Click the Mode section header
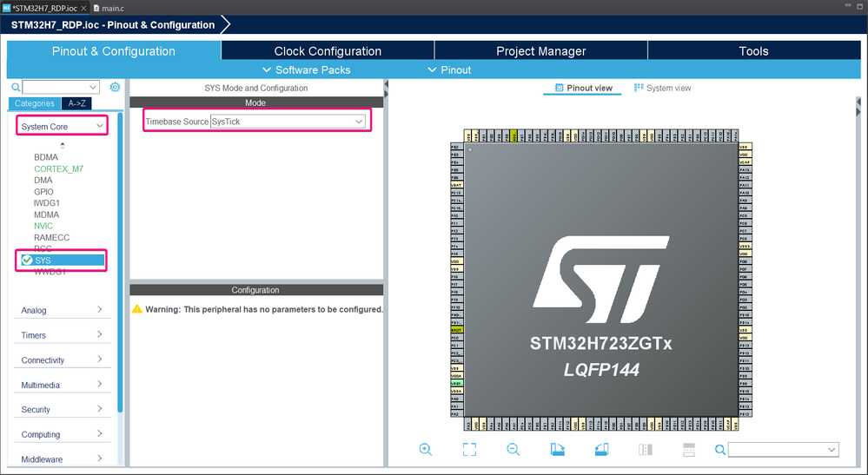This screenshot has width=868, height=475. point(256,102)
